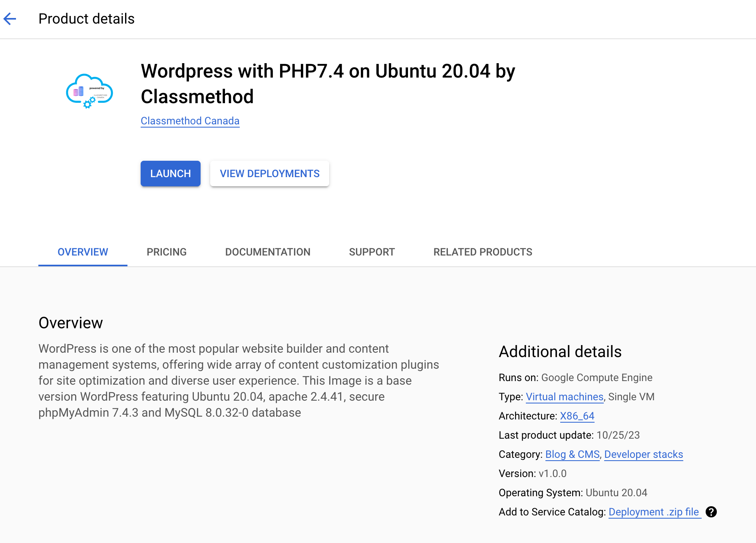756x543 pixels.
Task: Open the DOCUMENTATION tab
Action: [267, 252]
